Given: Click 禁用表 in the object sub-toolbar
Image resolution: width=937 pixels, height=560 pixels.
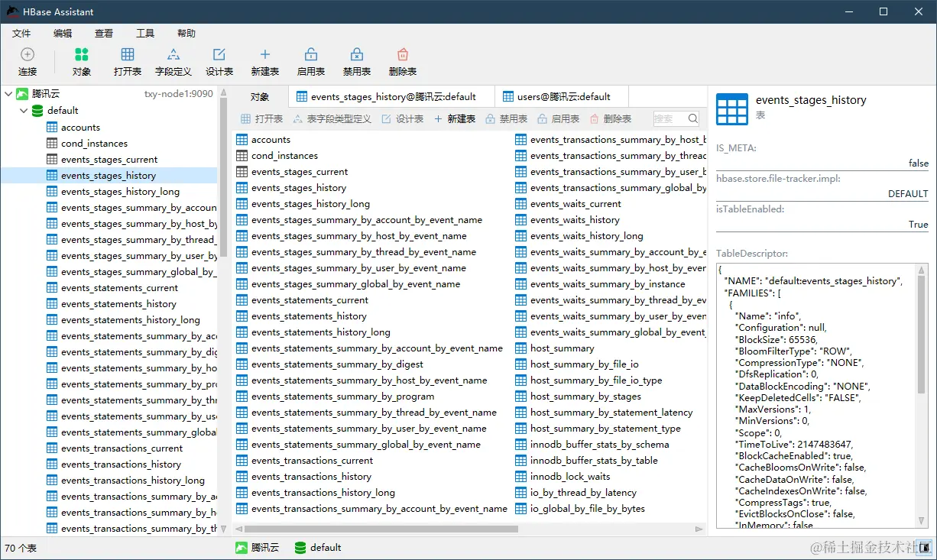Looking at the screenshot, I should (x=506, y=119).
